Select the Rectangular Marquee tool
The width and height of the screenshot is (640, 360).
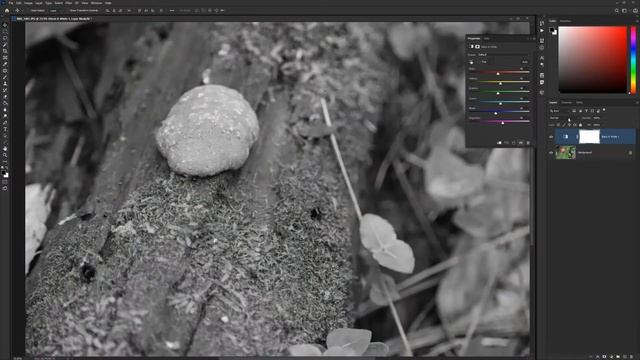pyautogui.click(x=5, y=31)
